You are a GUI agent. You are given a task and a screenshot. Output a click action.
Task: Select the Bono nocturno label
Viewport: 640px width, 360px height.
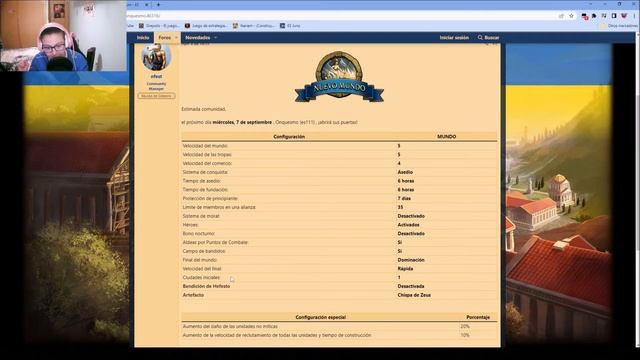199,233
